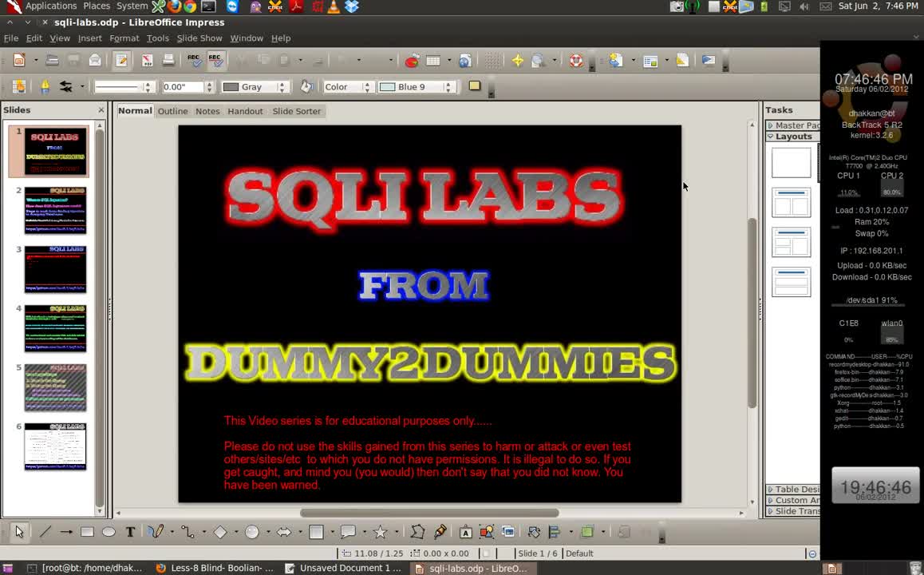
Task: Switch to the Notes tab
Action: [x=207, y=111]
